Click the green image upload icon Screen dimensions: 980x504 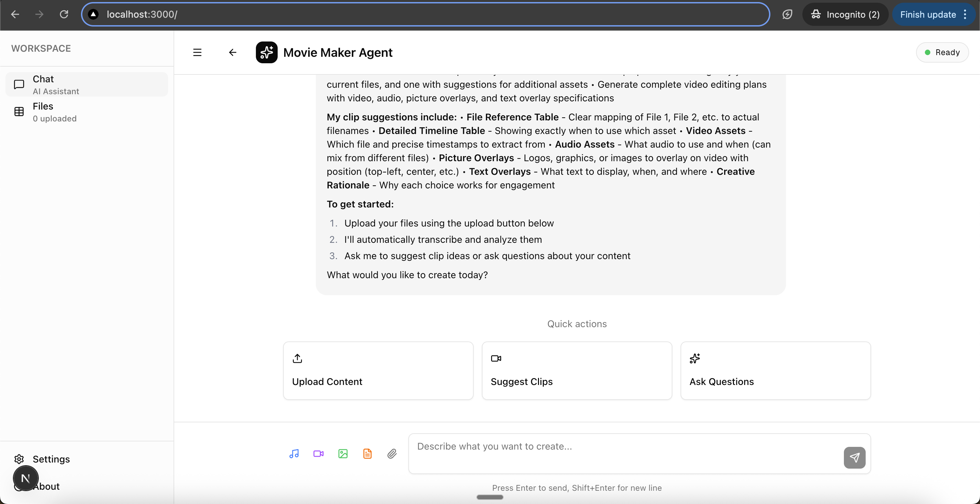coord(343,453)
